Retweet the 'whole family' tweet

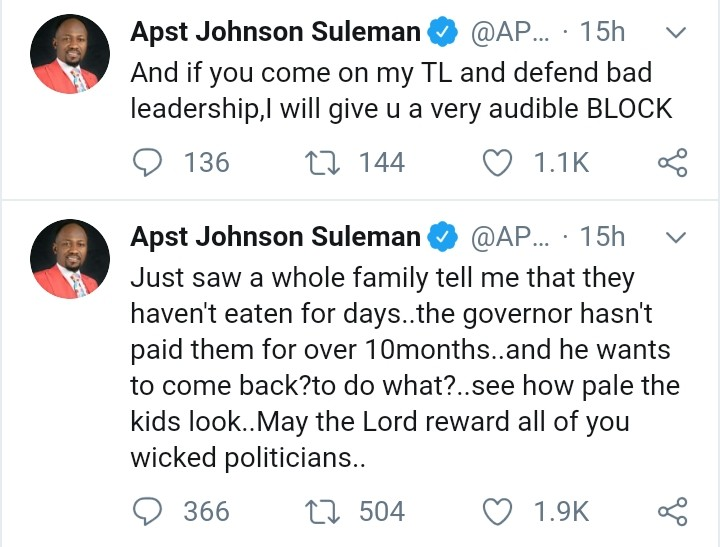click(326, 511)
